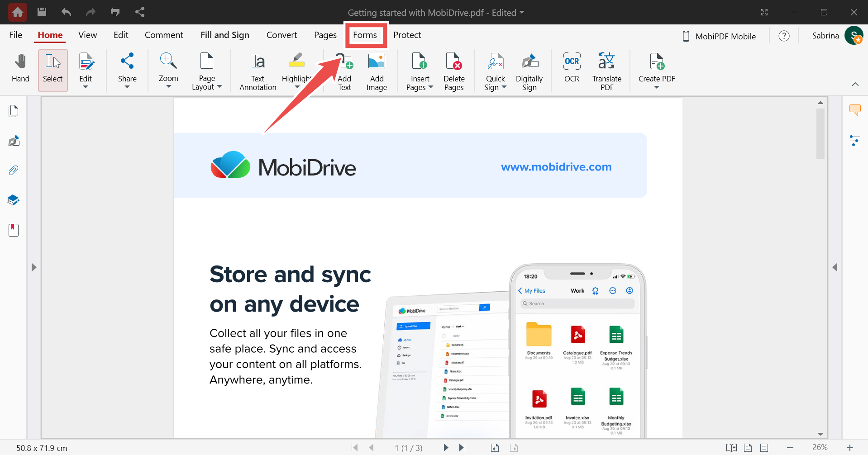
Task: Open the layers panel in left sidebar
Action: tap(14, 200)
